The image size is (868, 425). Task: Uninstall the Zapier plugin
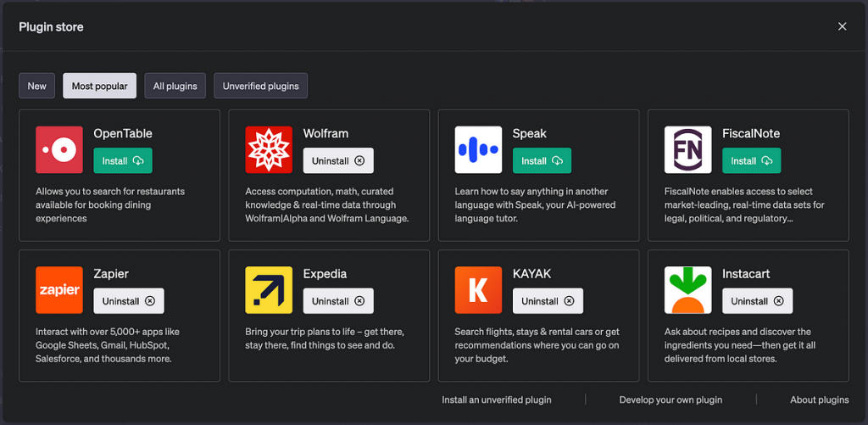pos(129,301)
